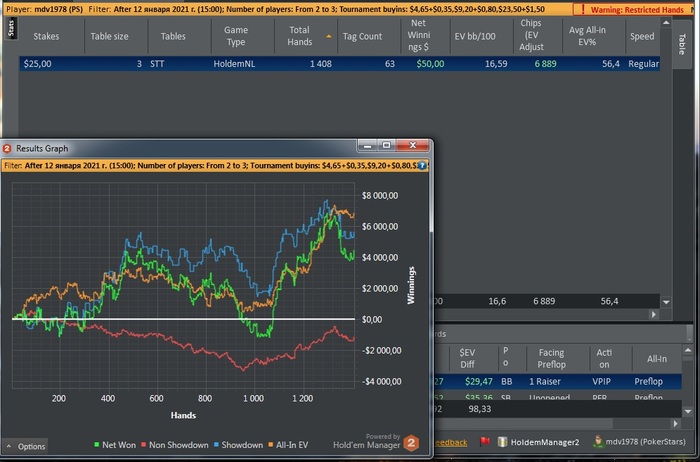
Task: Click the red exclamation warning icon
Action: [x=583, y=9]
